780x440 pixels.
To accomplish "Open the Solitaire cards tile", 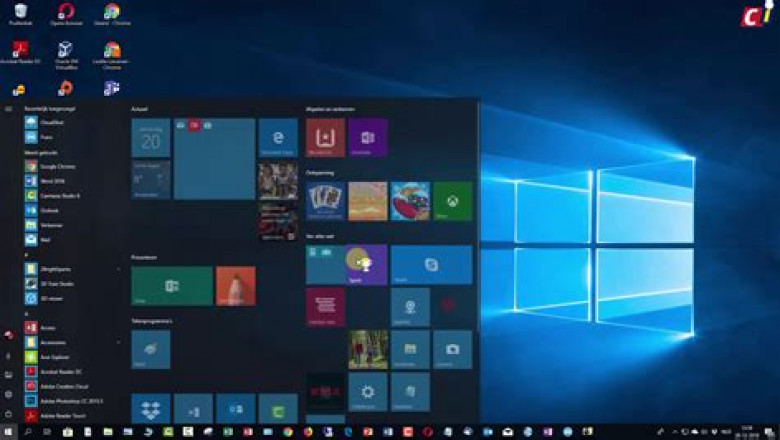I will [325, 201].
